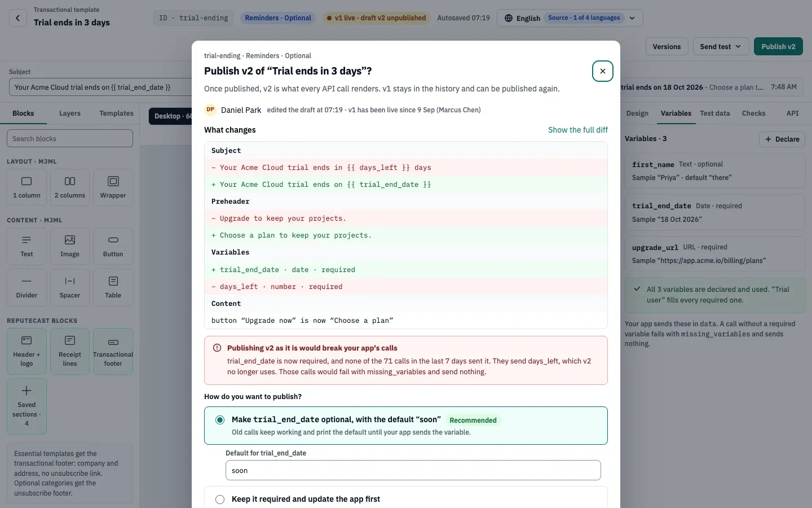Click the Publish v2 button
The image size is (812, 508).
778,46
